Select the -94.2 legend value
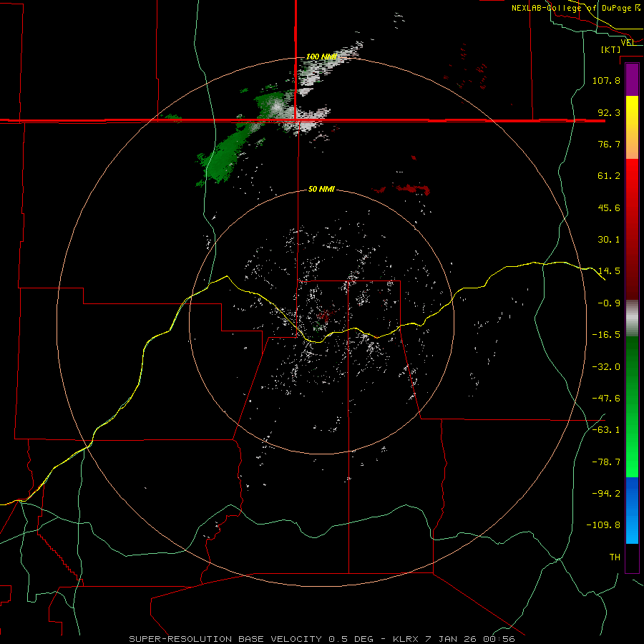 pyautogui.click(x=606, y=493)
